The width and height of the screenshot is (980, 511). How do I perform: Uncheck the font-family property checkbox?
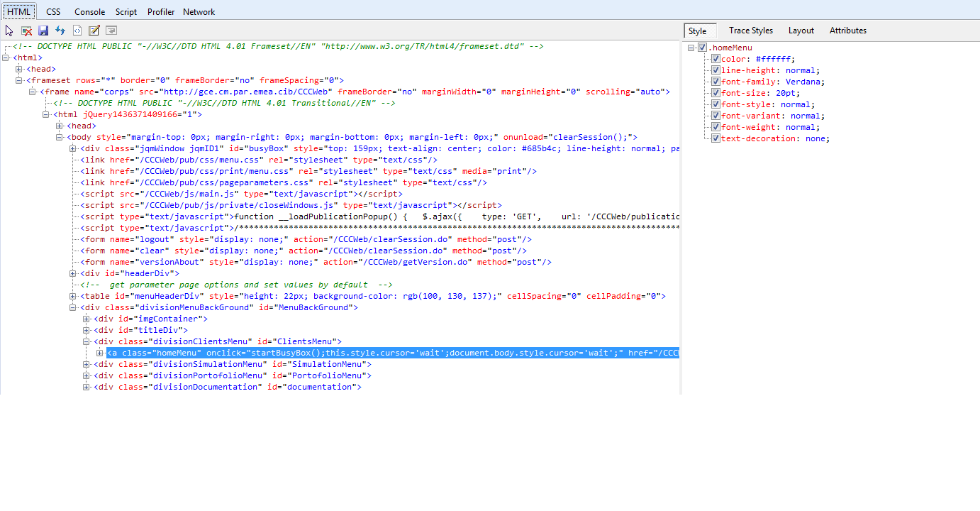[716, 82]
